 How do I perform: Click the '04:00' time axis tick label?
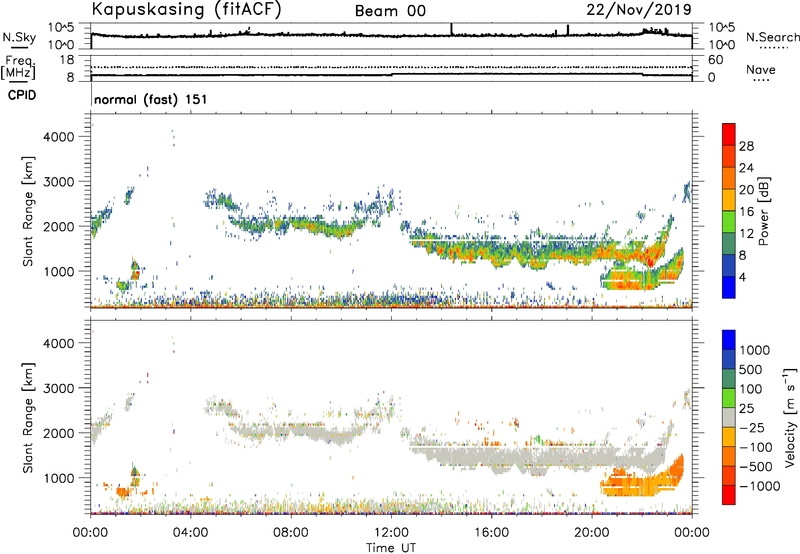click(x=191, y=533)
